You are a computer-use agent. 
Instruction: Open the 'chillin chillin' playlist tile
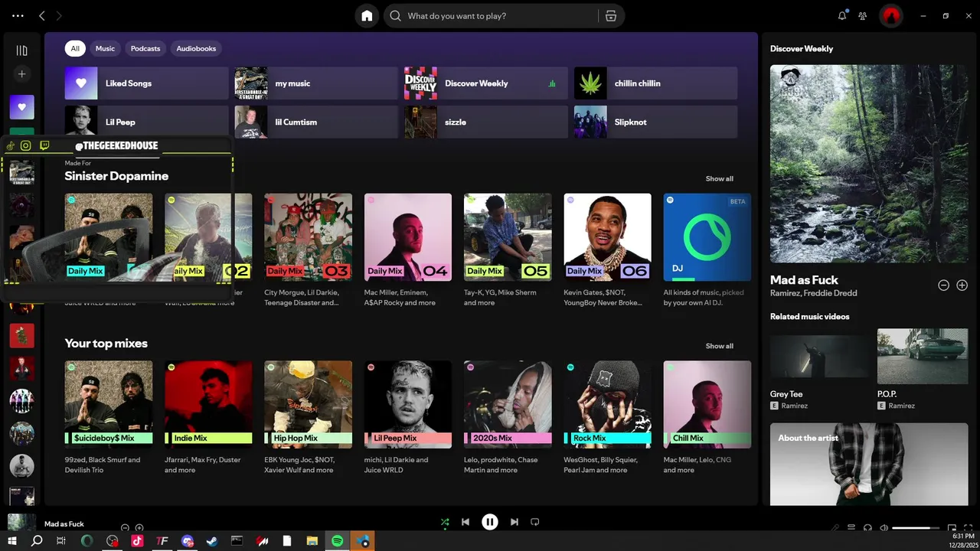tap(655, 83)
